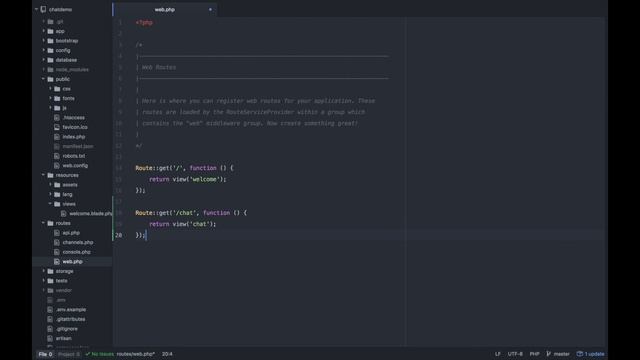The height and width of the screenshot is (360, 640).
Task: Click the css folder icon
Action: click(57, 89)
